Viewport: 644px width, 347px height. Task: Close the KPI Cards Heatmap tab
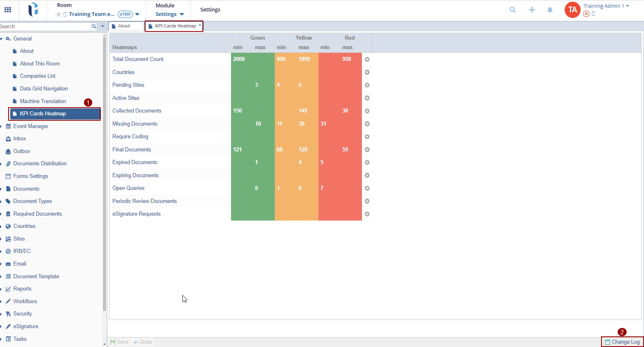click(x=200, y=25)
